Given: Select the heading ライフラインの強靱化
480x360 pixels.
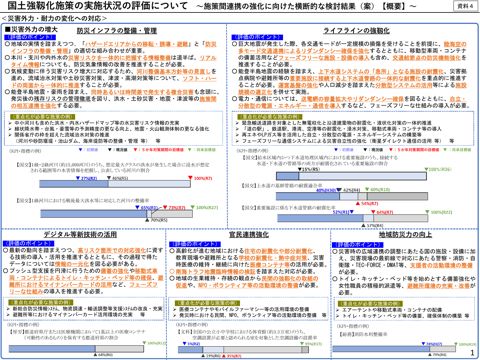Looking at the screenshot, I should pos(356,31).
